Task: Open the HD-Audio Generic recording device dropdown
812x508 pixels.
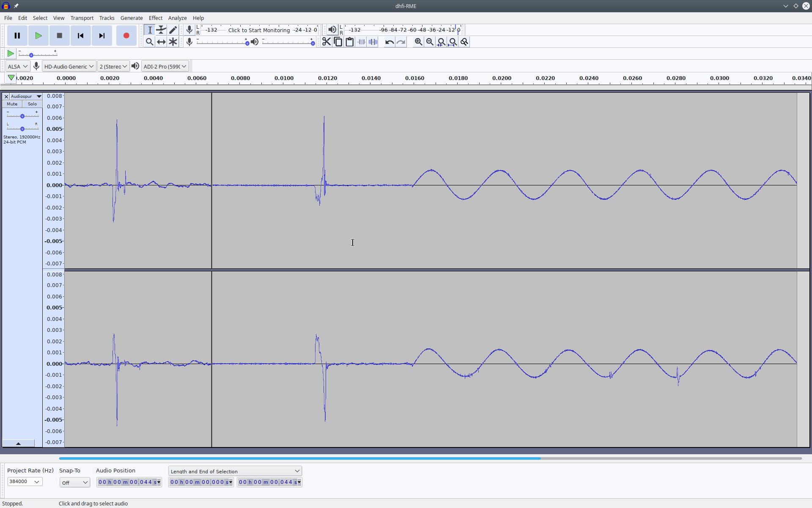Action: 69,66
